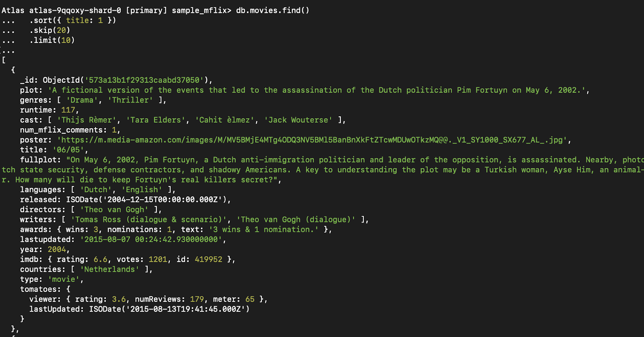
Task: Click the .sort({ title: 1 }) line
Action: 72,21
